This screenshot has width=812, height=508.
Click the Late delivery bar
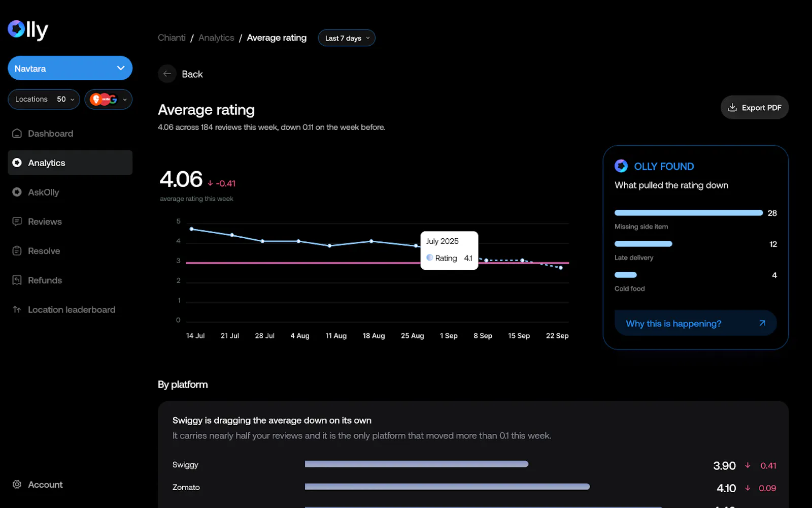tap(644, 244)
